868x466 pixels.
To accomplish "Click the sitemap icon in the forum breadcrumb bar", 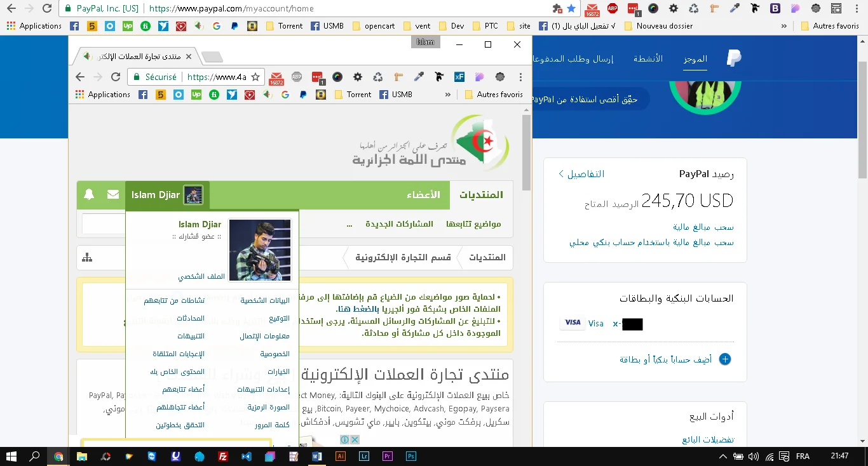I will (x=87, y=257).
